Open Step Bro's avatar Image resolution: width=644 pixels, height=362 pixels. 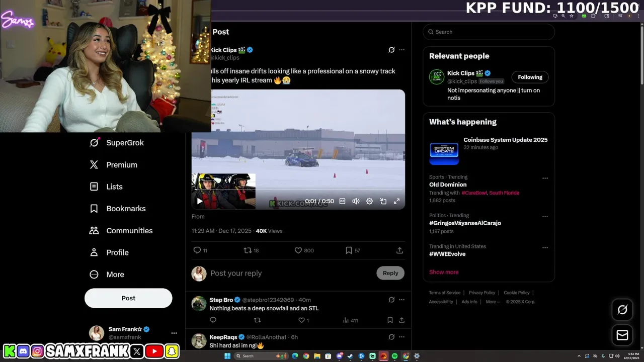[199, 304]
